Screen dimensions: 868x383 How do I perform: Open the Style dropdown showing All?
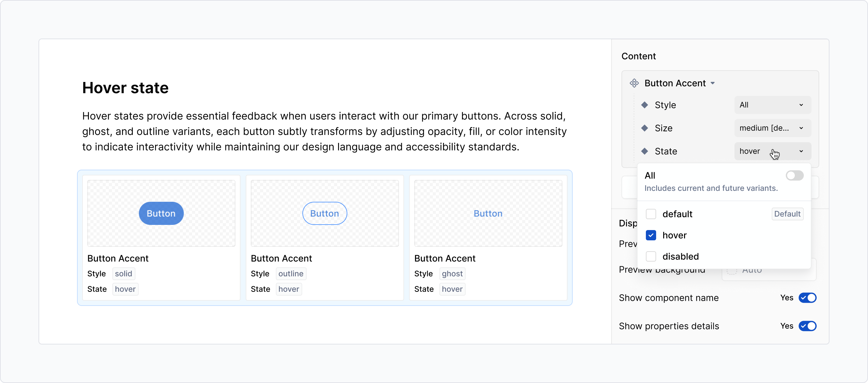772,105
